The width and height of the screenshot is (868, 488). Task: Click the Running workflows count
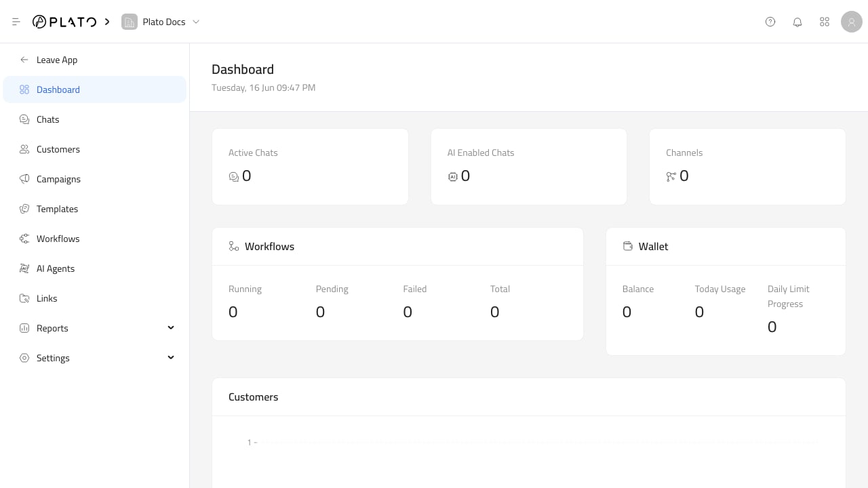233,312
